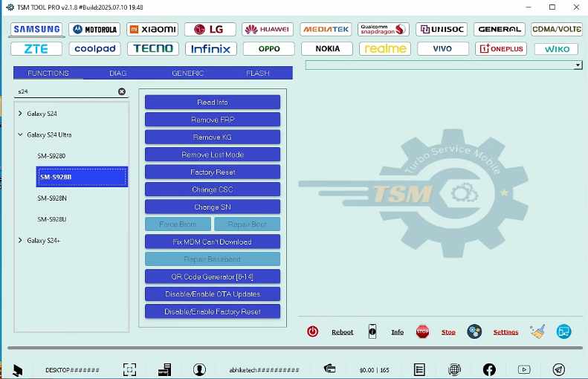Click QR Code Generator button
588x379 pixels.
coord(213,276)
